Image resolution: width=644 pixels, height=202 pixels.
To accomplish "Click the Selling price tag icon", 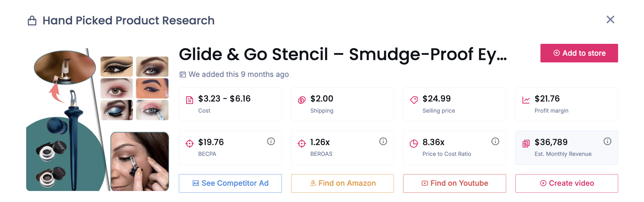I will [414, 100].
